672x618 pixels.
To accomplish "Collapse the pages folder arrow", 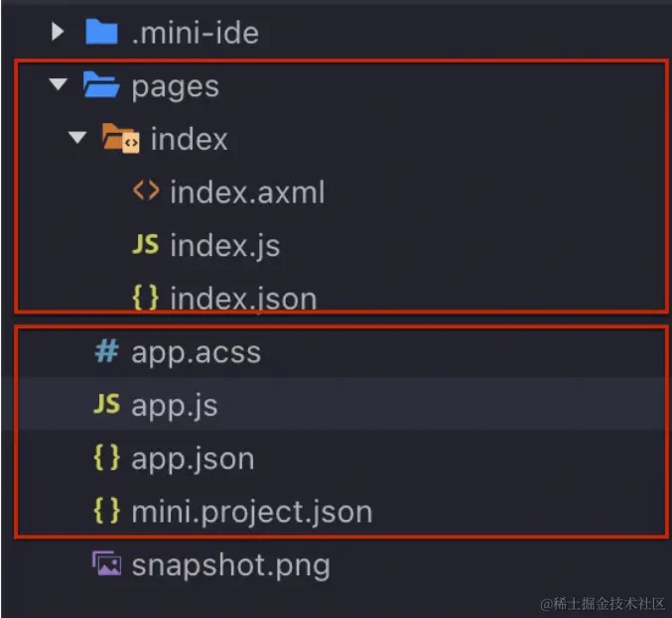I will point(58,86).
